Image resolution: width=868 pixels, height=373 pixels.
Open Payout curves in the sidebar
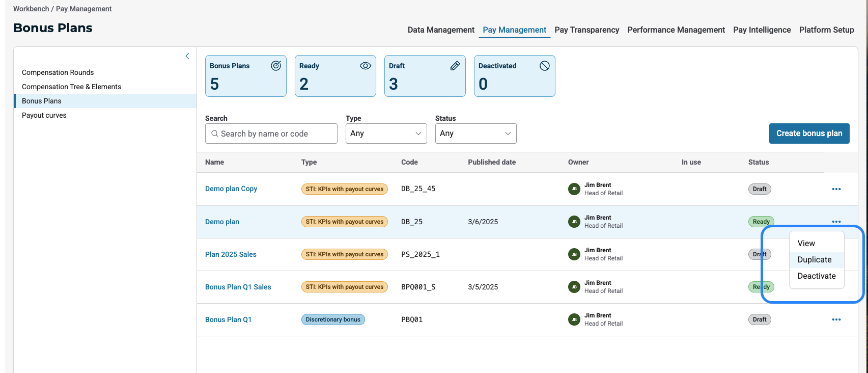pyautogui.click(x=44, y=115)
